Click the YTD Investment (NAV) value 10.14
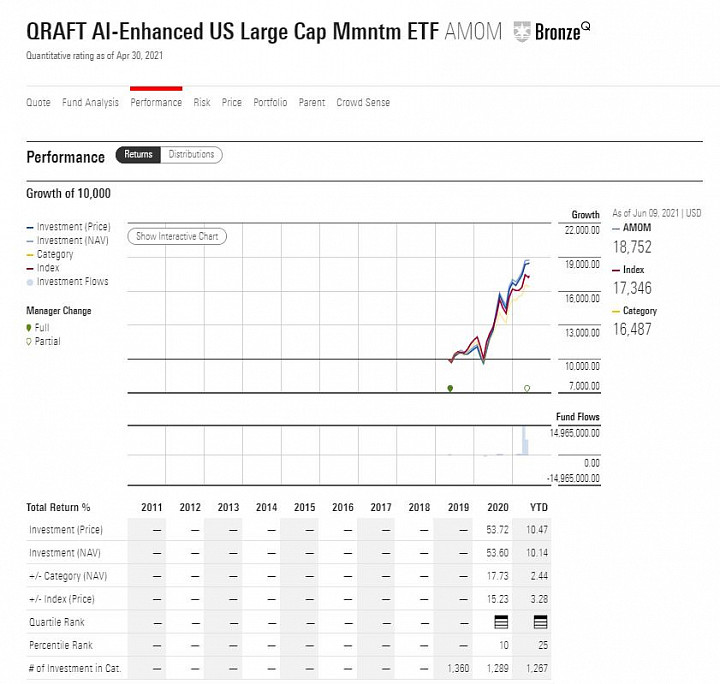720x684 pixels. click(x=537, y=553)
